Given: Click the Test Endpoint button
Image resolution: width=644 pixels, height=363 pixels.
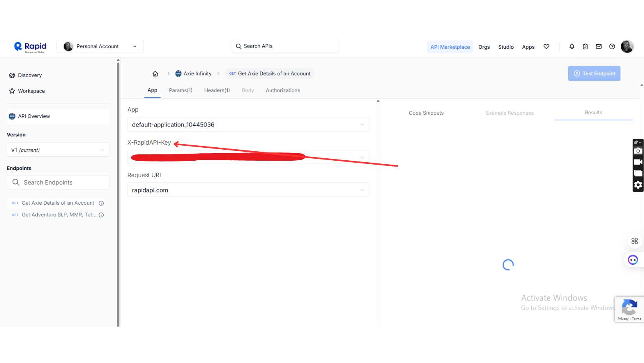Looking at the screenshot, I should [594, 73].
